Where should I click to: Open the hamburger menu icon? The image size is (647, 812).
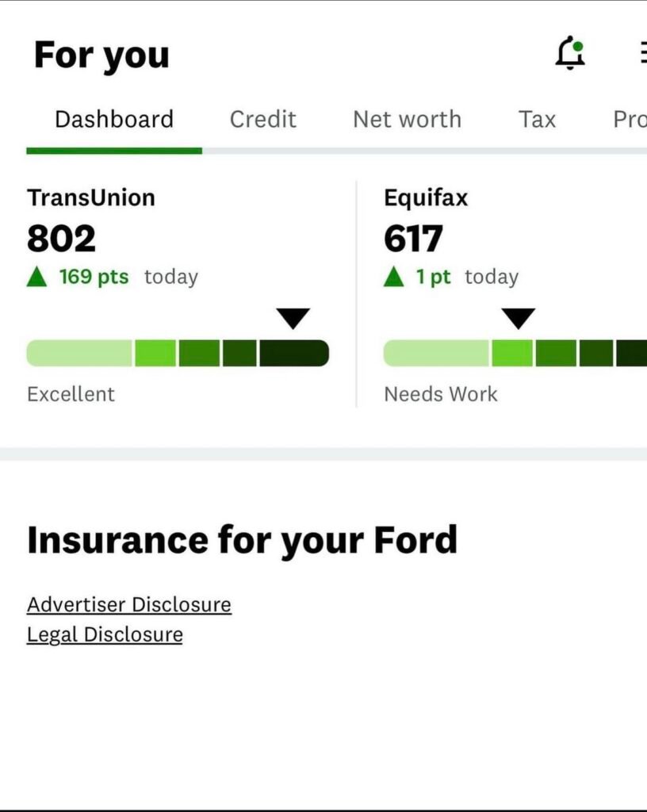642,53
